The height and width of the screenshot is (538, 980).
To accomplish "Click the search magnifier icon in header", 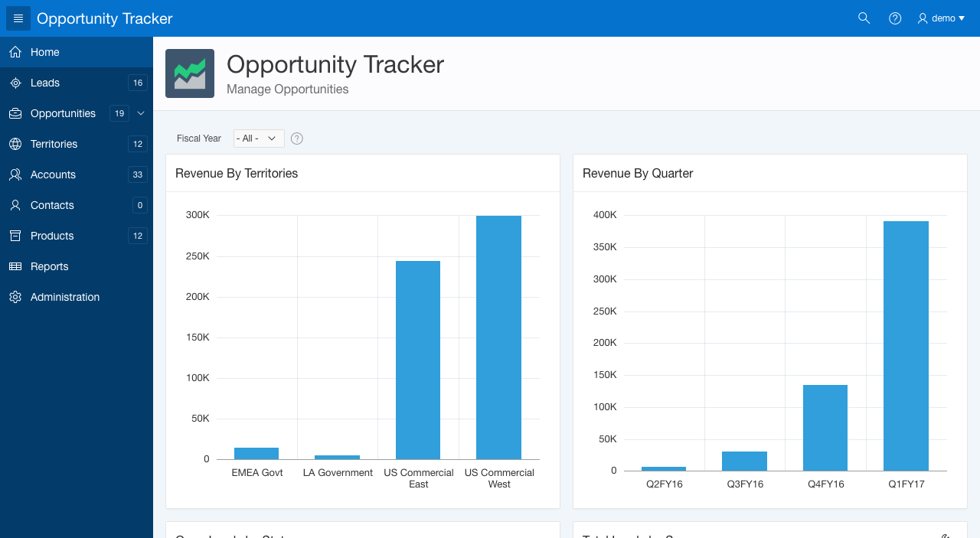I will [864, 18].
